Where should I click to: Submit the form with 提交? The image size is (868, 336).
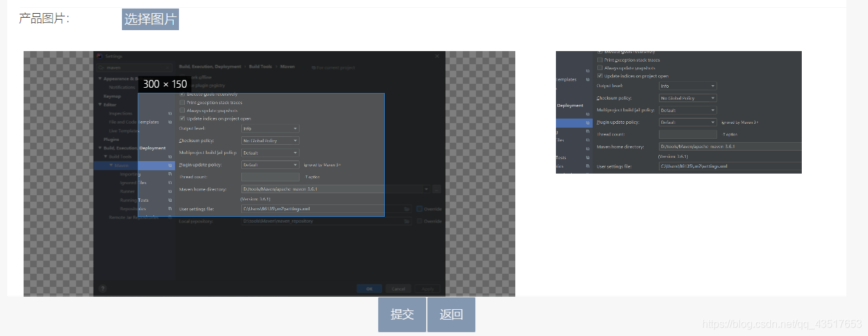pyautogui.click(x=402, y=314)
